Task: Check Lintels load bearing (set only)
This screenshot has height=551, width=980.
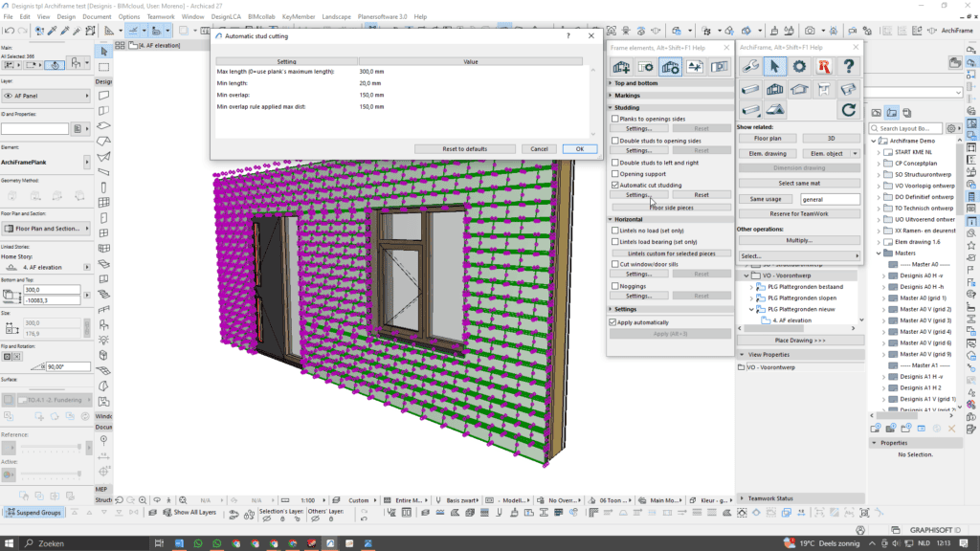Action: pos(615,242)
